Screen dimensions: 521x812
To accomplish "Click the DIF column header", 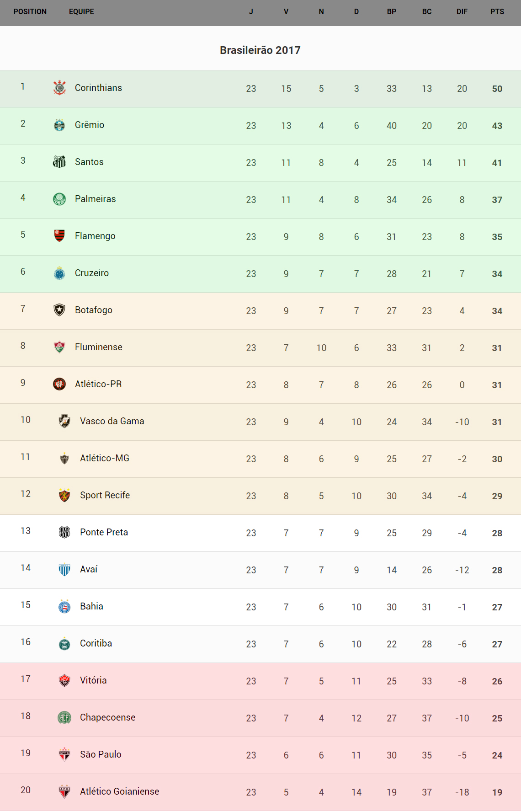I will [x=462, y=12].
